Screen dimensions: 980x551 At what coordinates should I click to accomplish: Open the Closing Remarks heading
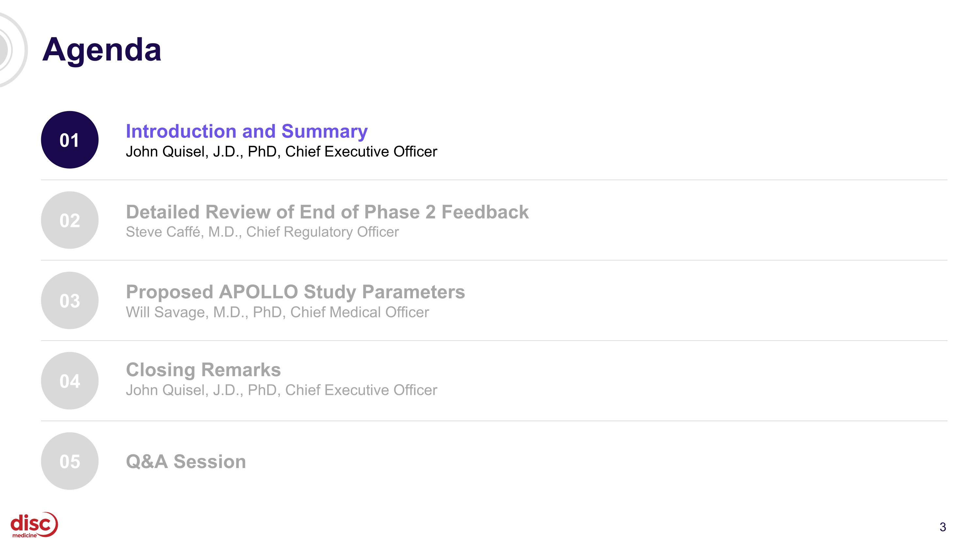pyautogui.click(x=203, y=370)
